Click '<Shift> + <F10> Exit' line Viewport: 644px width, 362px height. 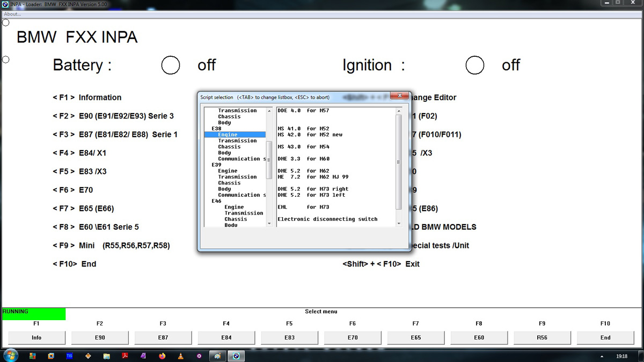(381, 264)
